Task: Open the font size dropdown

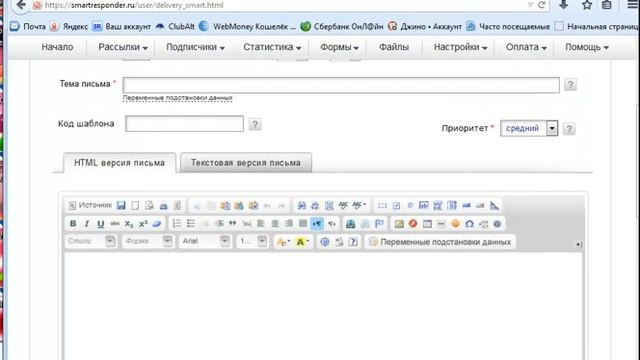Action: click(253, 241)
